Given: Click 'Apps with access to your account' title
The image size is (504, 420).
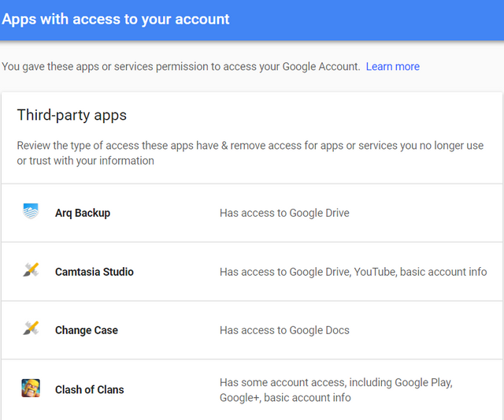Looking at the screenshot, I should pos(116,19).
